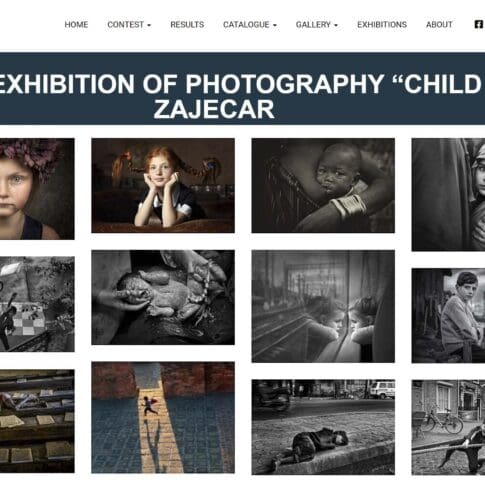Image resolution: width=485 pixels, height=485 pixels.
Task: Open the veiled woman portrait photo
Action: click(x=448, y=195)
